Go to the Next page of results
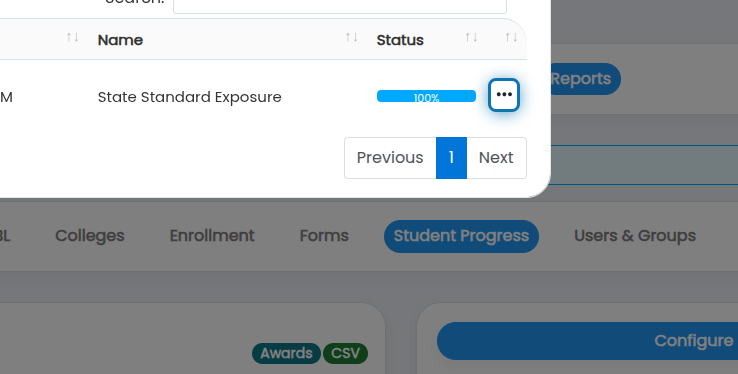Viewport: 738px width, 374px height. click(x=496, y=158)
